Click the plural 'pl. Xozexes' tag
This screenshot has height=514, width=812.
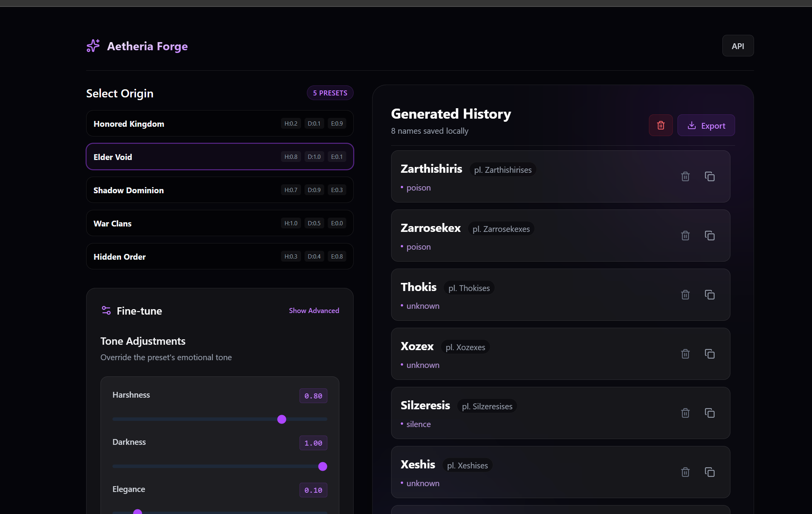(x=465, y=347)
